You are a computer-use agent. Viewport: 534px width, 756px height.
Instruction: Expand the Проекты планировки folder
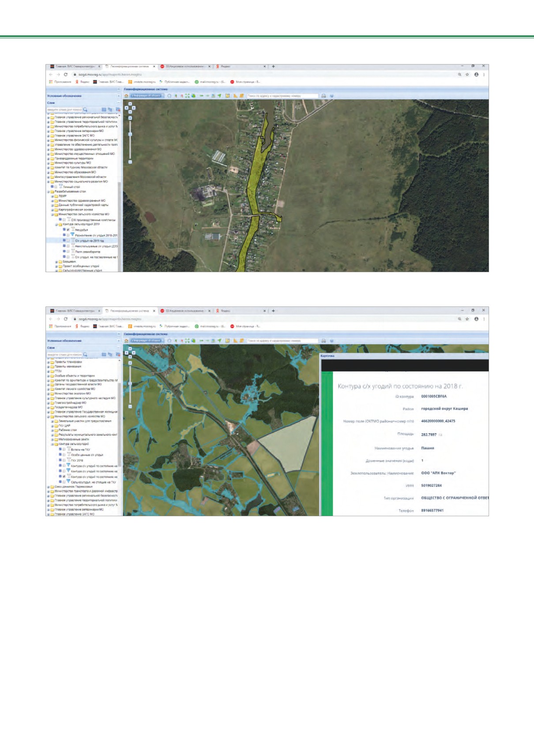pos(48,362)
